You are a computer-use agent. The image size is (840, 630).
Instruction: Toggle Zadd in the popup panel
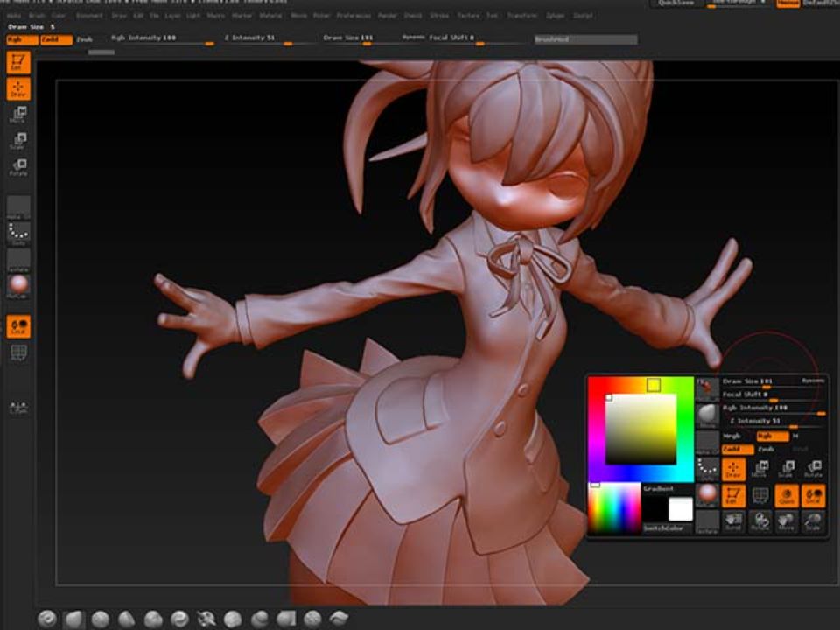(737, 450)
